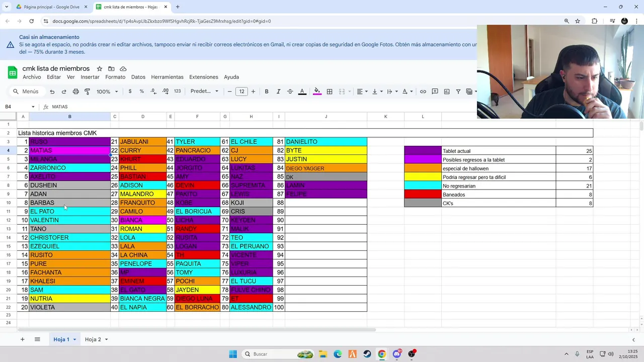
Task: Click the undo arrow in toolbar
Action: (52, 92)
